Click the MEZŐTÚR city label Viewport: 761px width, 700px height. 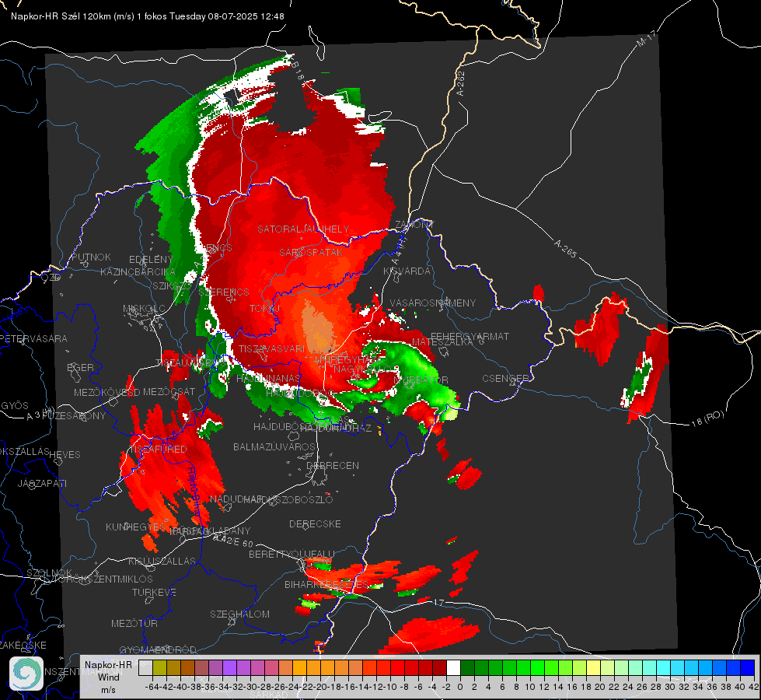(x=134, y=623)
